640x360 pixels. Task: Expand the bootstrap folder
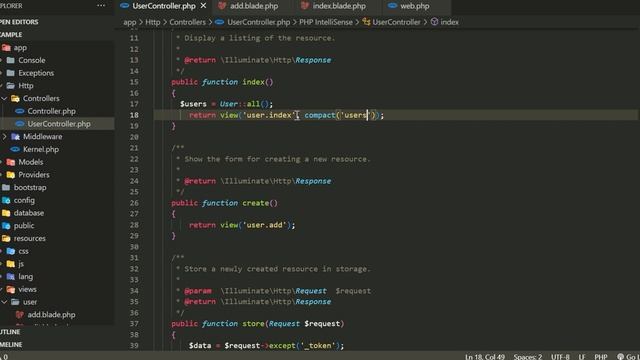[30, 187]
